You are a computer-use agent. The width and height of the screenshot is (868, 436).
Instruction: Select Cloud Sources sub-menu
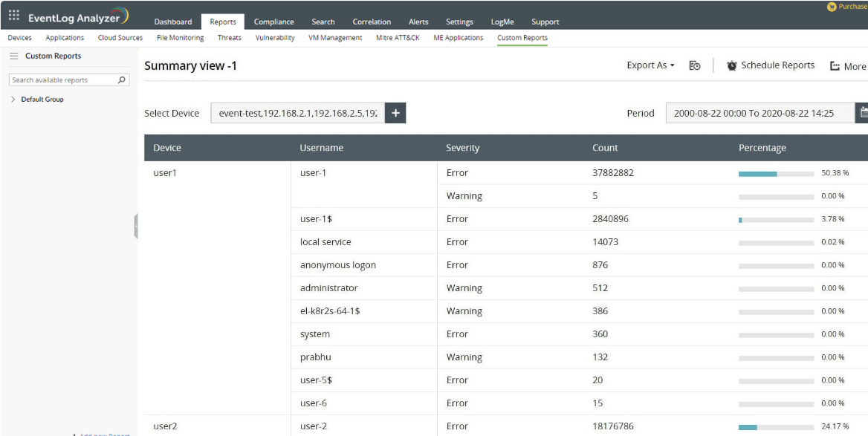(120, 38)
